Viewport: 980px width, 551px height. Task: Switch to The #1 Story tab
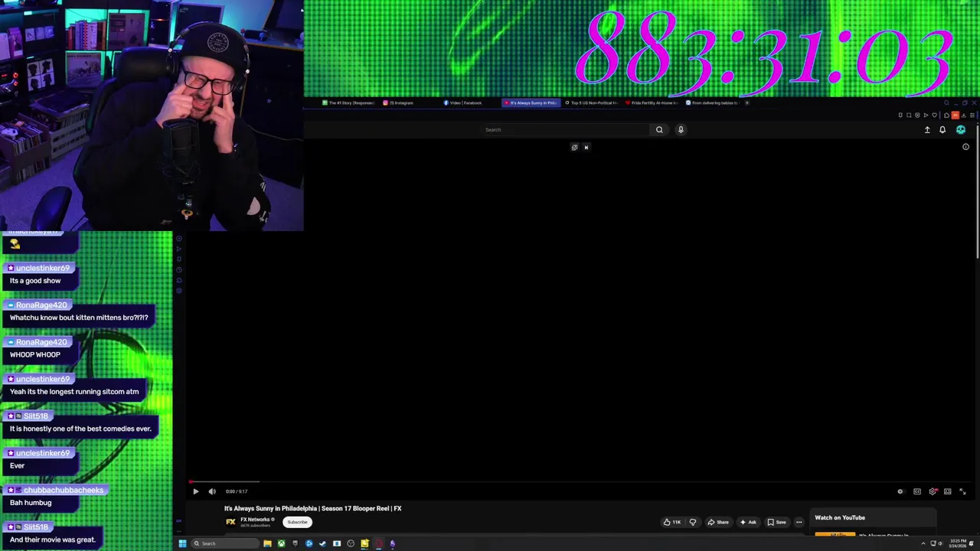(348, 103)
